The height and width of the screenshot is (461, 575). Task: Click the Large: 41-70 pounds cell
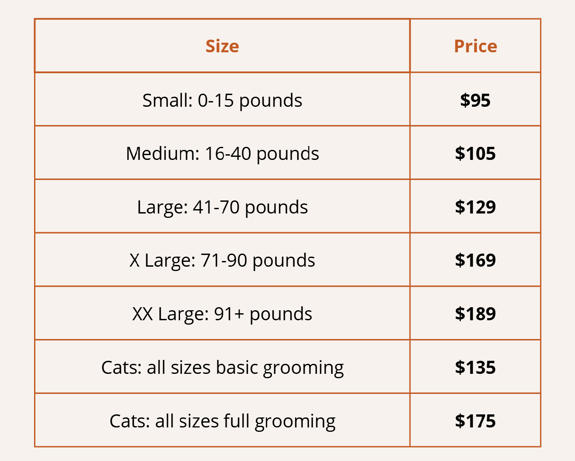pos(222,206)
